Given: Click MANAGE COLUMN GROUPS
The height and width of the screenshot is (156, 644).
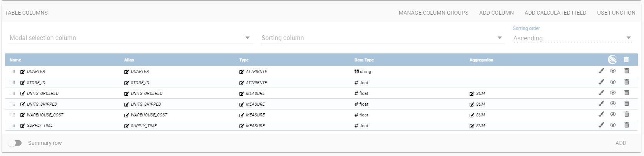Looking at the screenshot, I should click(x=433, y=13).
